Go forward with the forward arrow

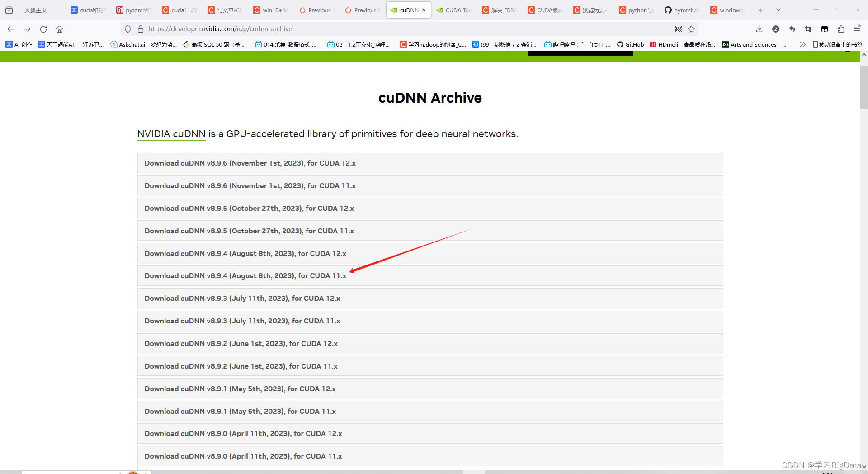27,29
